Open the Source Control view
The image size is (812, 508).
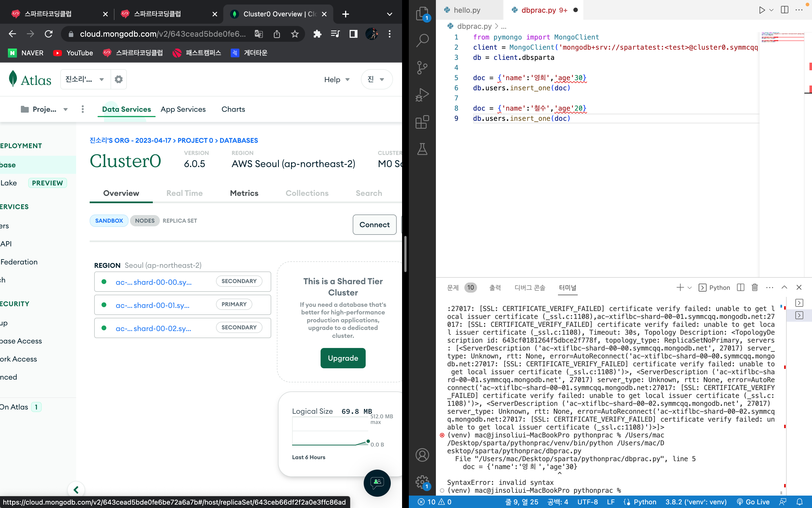tap(422, 67)
